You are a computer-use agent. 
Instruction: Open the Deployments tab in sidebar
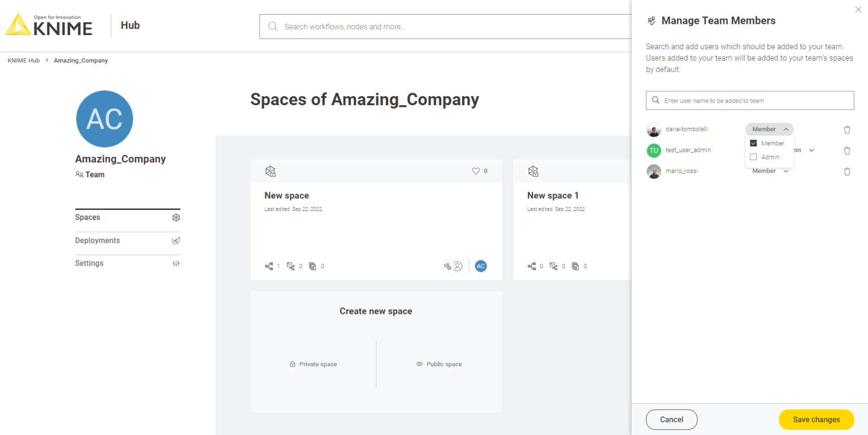tap(128, 240)
